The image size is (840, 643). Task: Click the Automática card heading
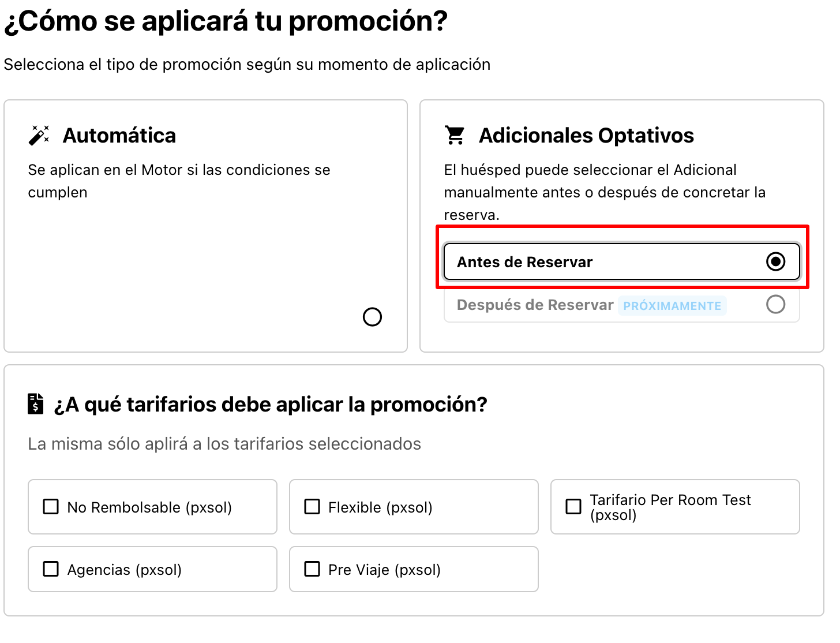pyautogui.click(x=119, y=136)
